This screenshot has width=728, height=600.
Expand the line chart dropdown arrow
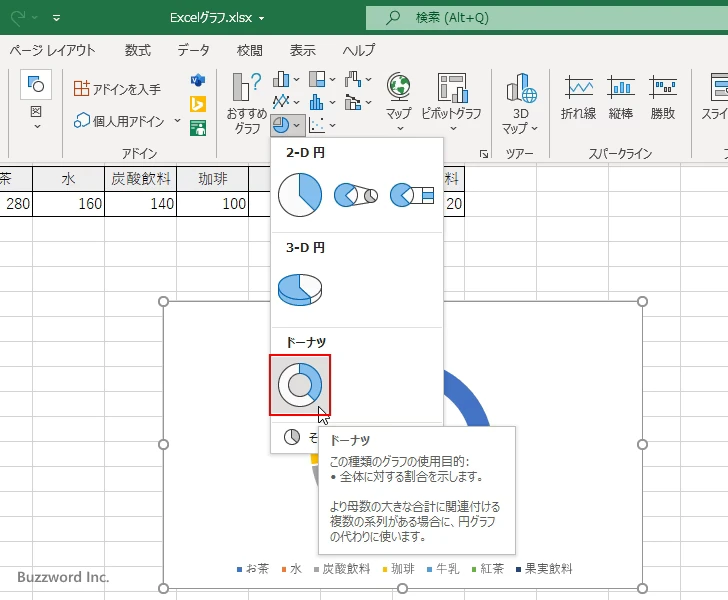click(x=296, y=102)
